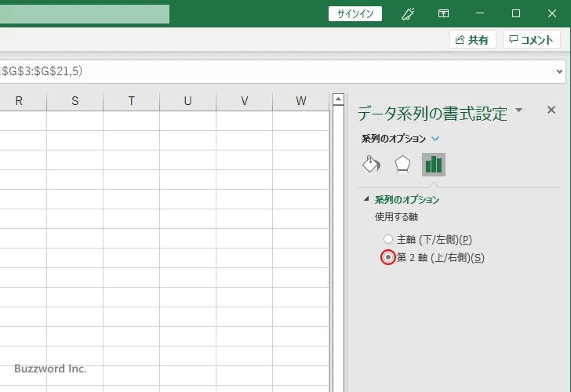Select 第 2 軸 (上/右側) radio button
The image size is (571, 392).
click(388, 257)
